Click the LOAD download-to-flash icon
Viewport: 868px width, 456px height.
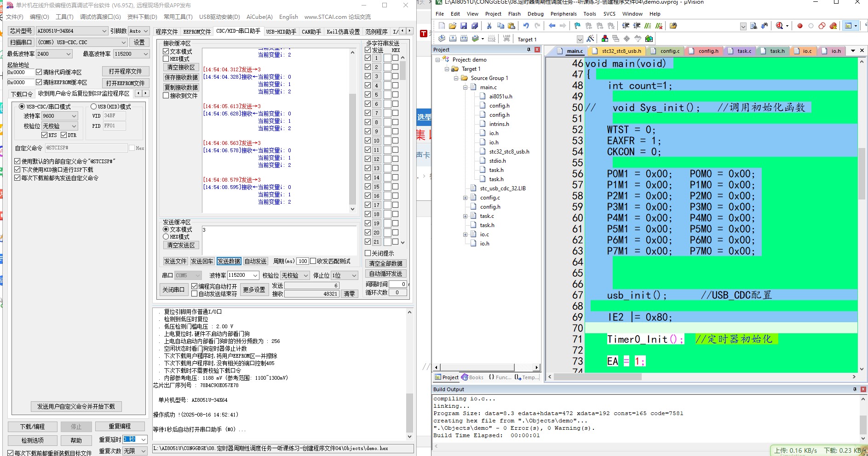[506, 39]
